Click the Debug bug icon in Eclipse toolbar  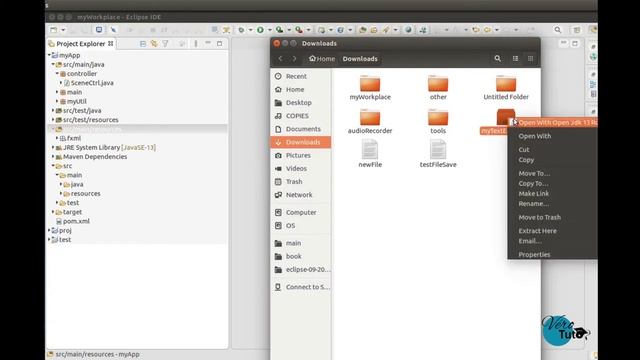tap(241, 30)
